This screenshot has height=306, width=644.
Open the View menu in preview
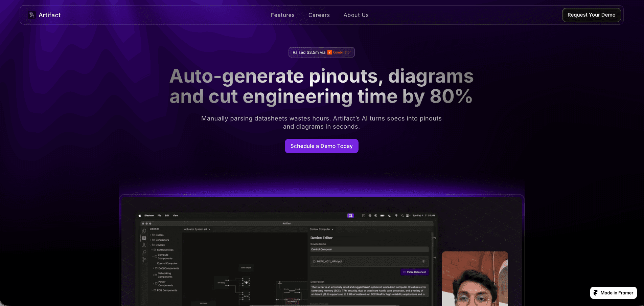[x=175, y=216]
